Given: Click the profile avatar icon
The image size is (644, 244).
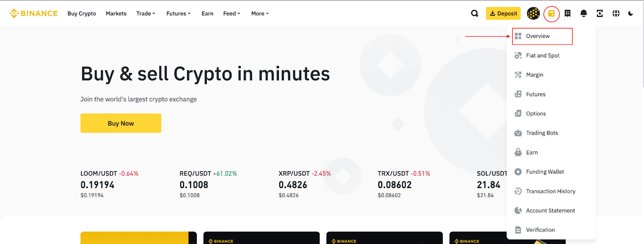Looking at the screenshot, I should (533, 14).
